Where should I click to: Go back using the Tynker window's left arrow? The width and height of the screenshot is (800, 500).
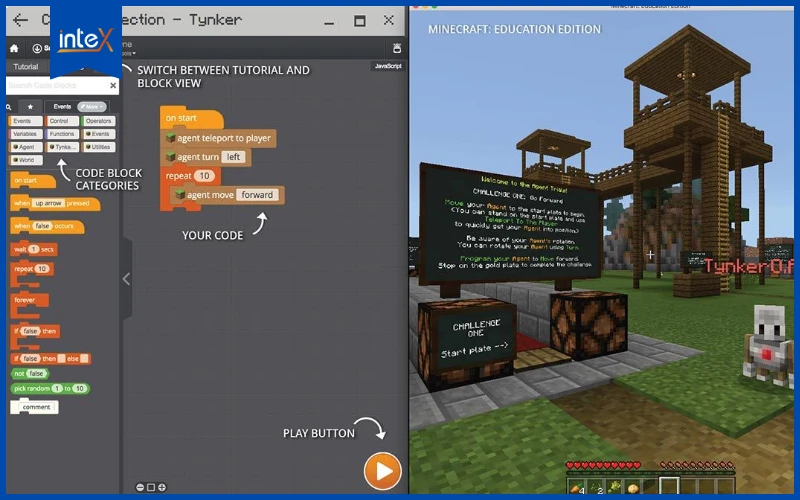point(20,20)
